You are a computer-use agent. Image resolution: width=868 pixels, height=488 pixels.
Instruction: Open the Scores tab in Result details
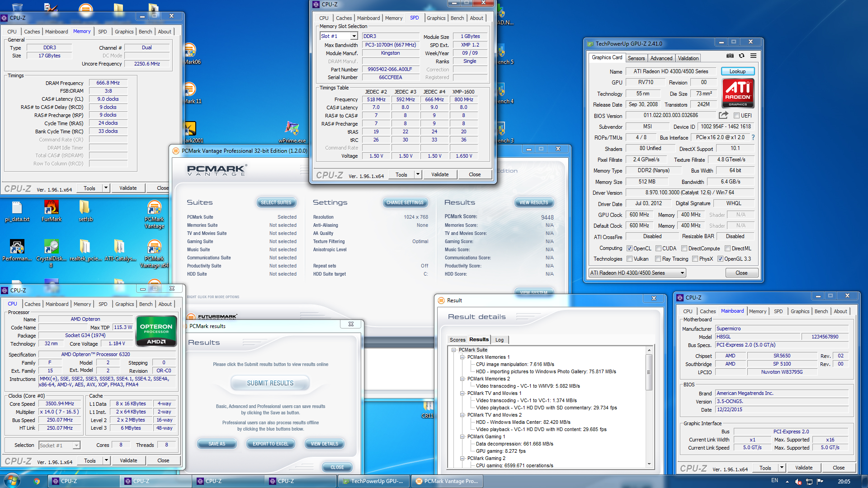click(458, 340)
